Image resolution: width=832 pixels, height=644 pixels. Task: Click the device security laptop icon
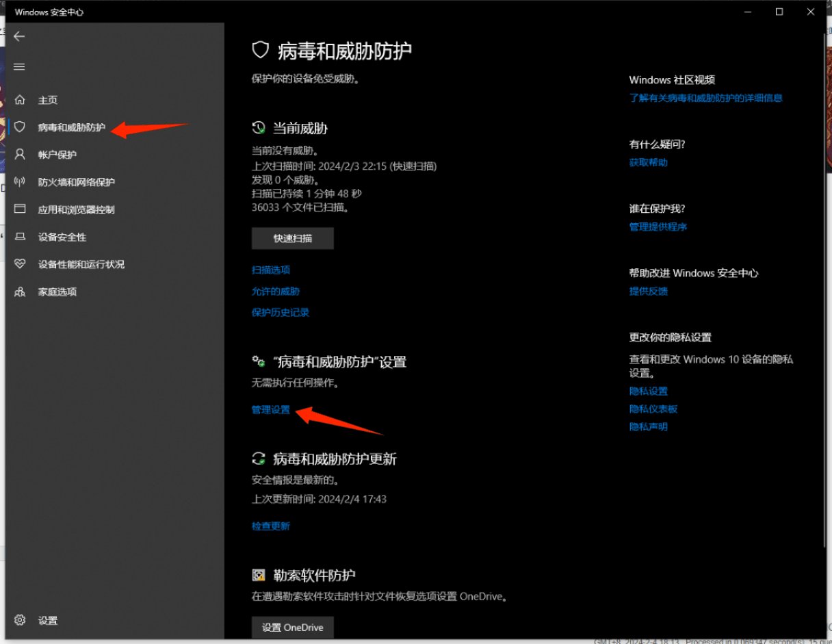(x=20, y=237)
